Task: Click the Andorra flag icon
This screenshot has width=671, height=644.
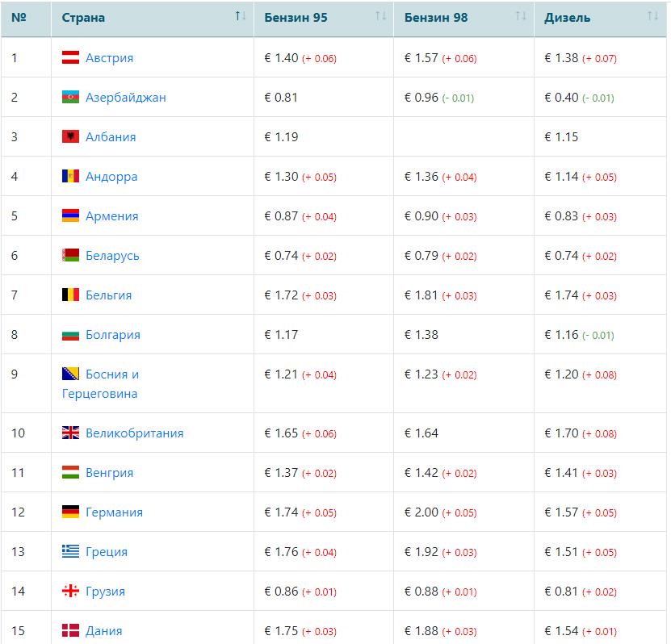Action: coord(70,176)
